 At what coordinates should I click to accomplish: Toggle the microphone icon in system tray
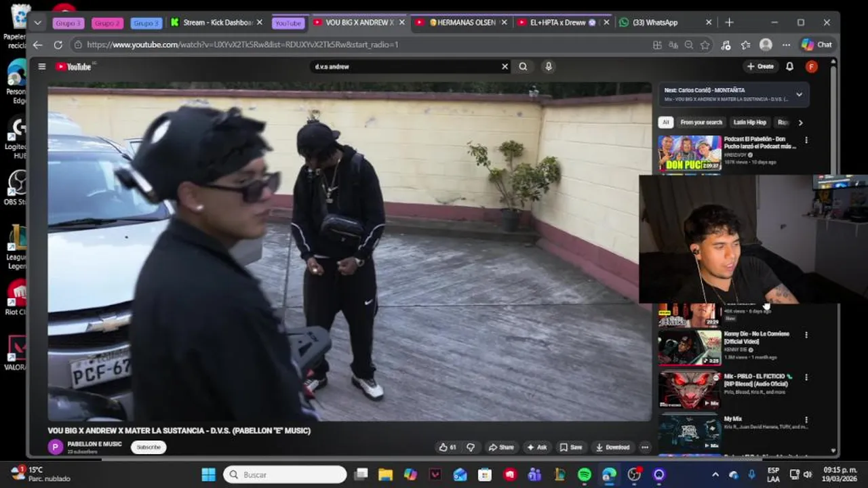pyautogui.click(x=751, y=474)
